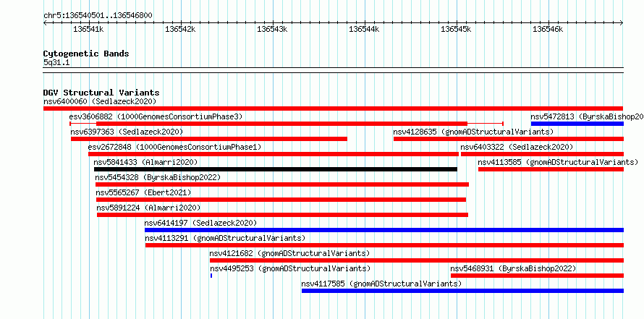The height and width of the screenshot is (319, 644).
Task: Select the blue nsv4117585 variant bar
Action: [462, 291]
